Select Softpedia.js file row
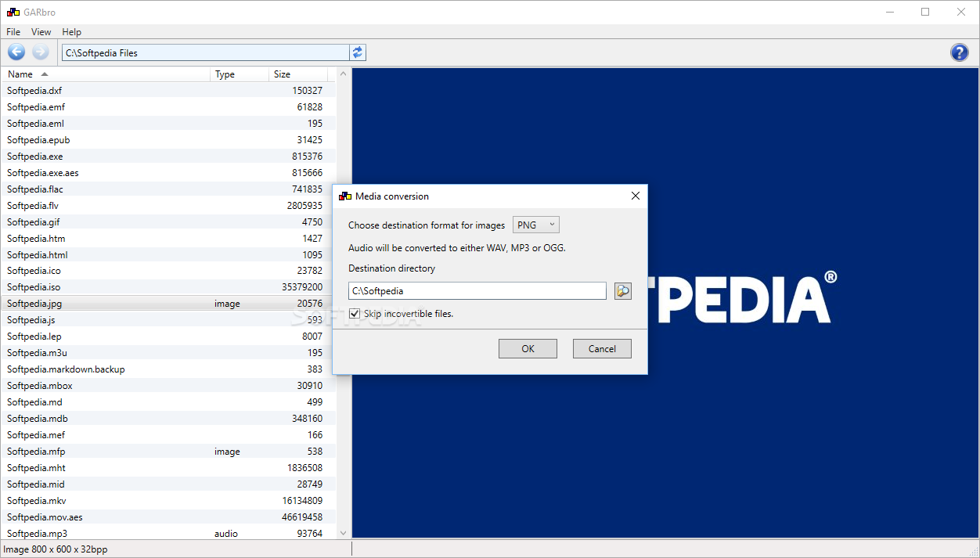This screenshot has height=558, width=980. (x=168, y=320)
